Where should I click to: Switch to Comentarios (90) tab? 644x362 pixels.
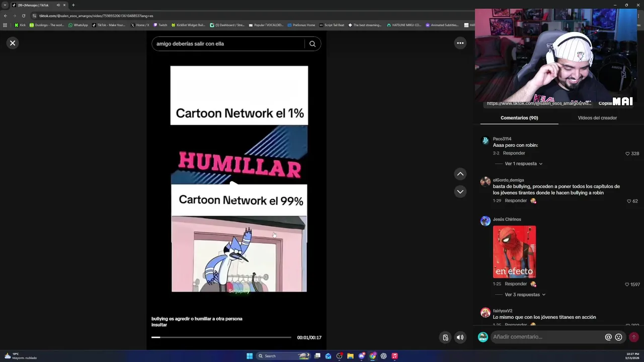tap(519, 118)
